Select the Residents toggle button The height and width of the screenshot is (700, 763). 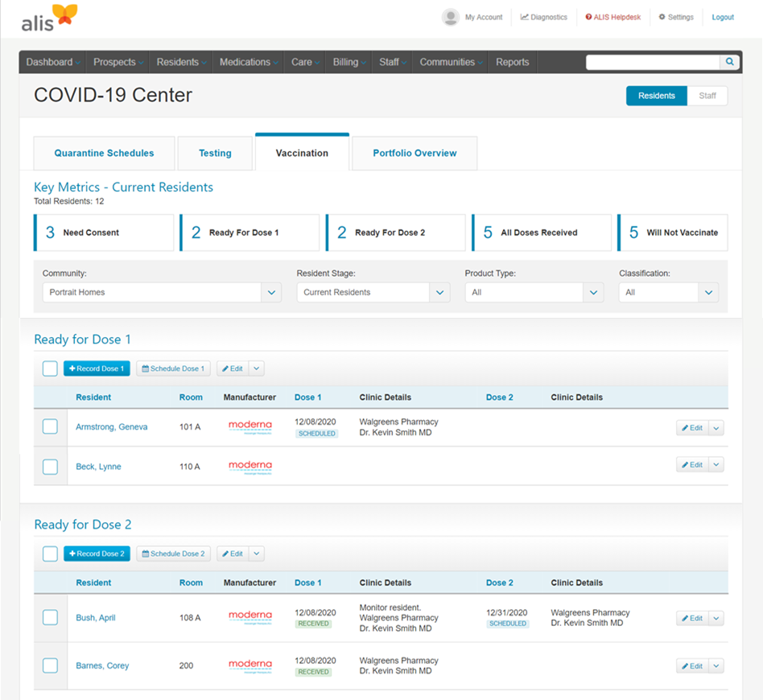[657, 96]
